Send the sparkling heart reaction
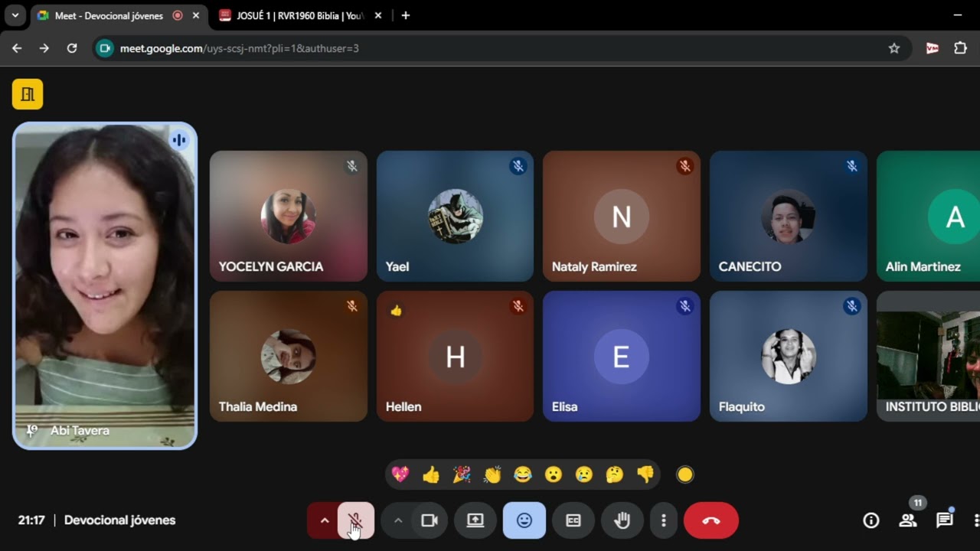The width and height of the screenshot is (980, 551). 400,474
